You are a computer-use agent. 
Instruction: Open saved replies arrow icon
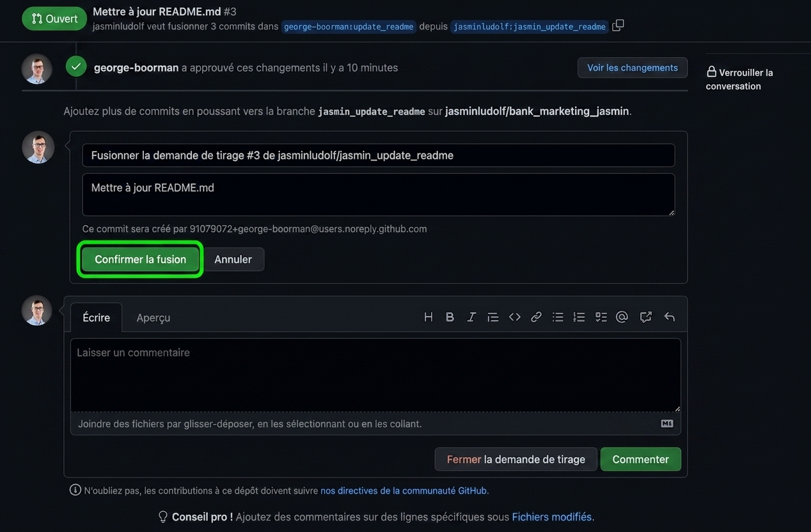pyautogui.click(x=670, y=317)
